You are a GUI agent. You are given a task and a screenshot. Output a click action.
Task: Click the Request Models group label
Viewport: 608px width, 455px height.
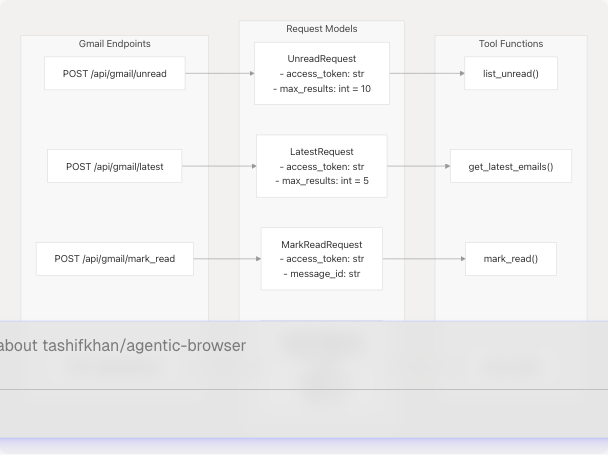321,29
